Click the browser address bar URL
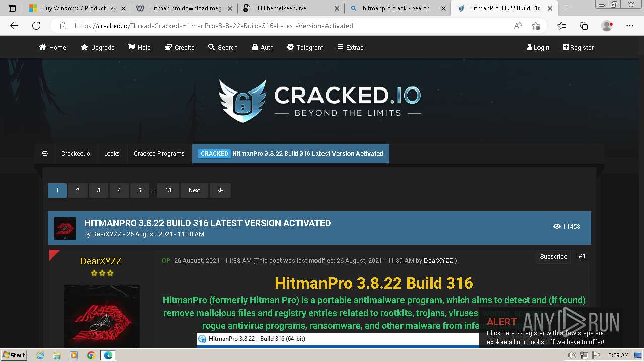This screenshot has height=362, width=644. coord(214,26)
